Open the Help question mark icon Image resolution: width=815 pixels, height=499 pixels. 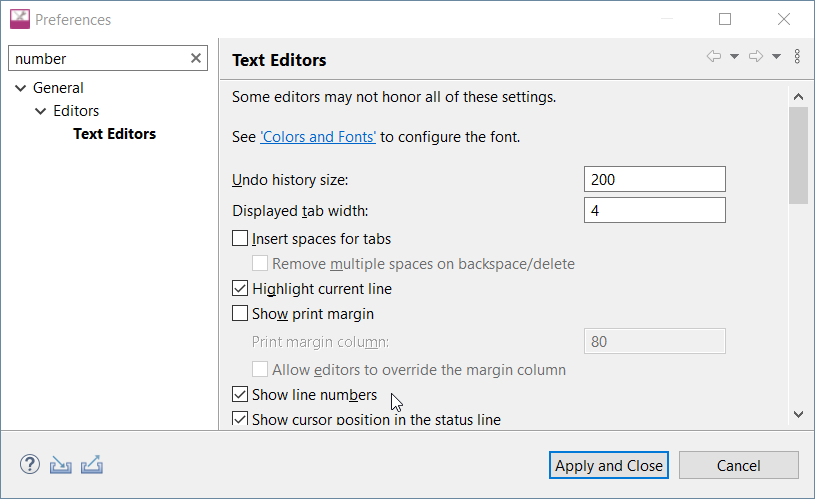pos(30,465)
